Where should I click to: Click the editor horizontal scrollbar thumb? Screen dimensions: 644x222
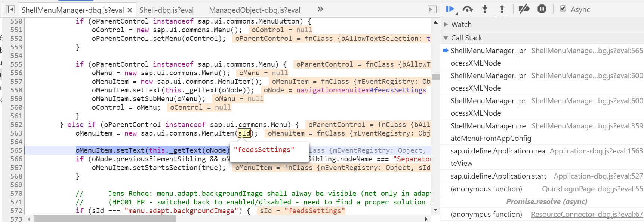point(104,219)
